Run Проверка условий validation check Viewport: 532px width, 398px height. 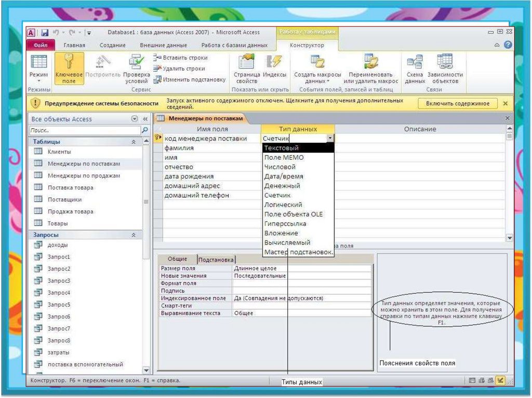[137, 68]
